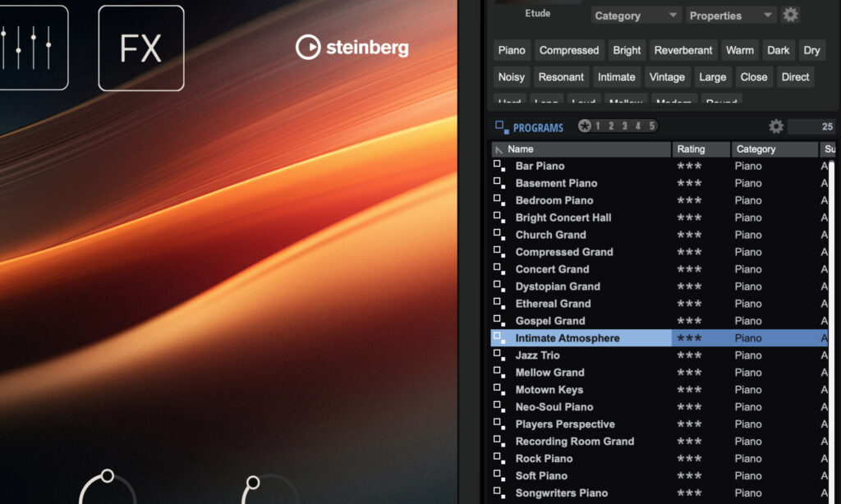Viewport: 841px width, 504px height.
Task: Click the program icon beside Soft Piano
Action: [499, 475]
